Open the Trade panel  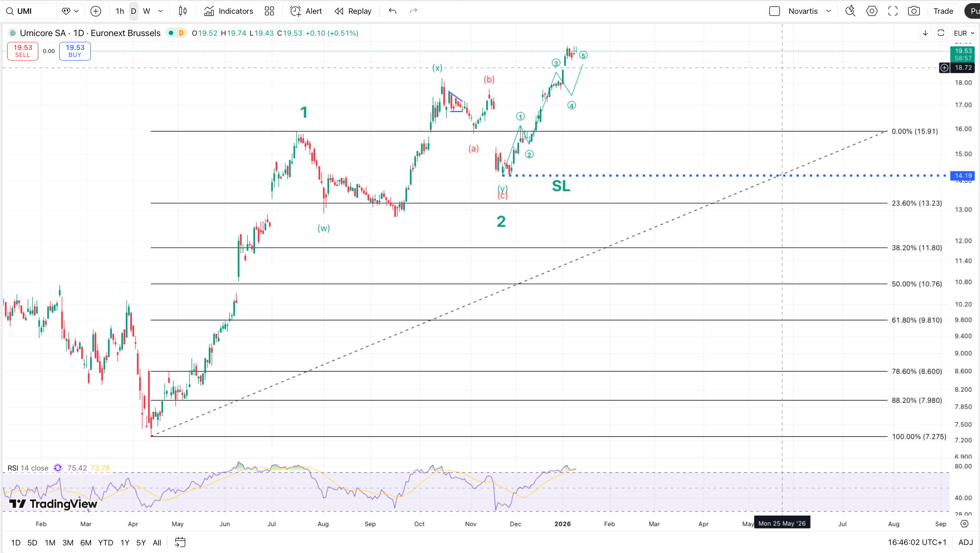click(943, 11)
